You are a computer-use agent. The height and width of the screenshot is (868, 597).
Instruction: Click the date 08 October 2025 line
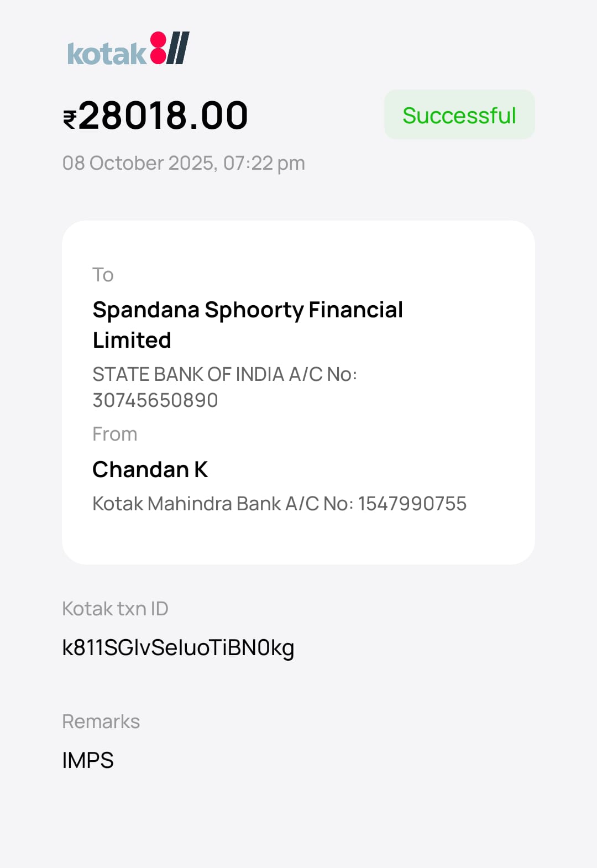pos(183,163)
